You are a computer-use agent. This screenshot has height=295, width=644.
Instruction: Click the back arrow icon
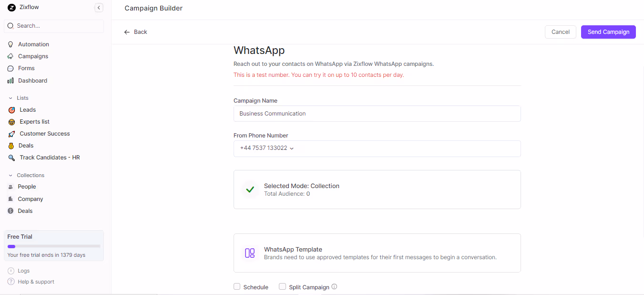(127, 32)
